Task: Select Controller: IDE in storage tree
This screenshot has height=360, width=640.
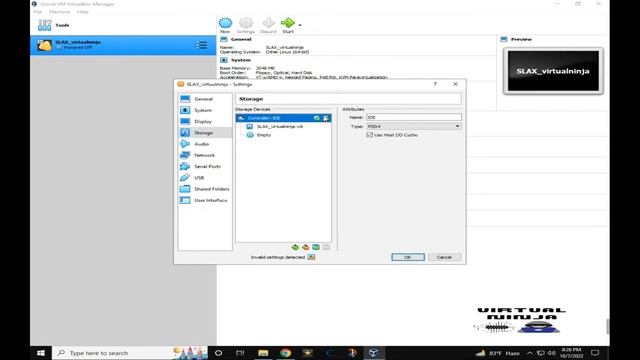Action: pyautogui.click(x=283, y=118)
